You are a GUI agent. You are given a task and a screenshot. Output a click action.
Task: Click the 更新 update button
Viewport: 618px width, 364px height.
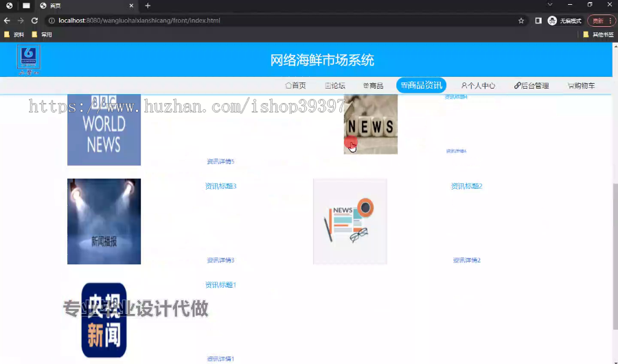coord(598,21)
